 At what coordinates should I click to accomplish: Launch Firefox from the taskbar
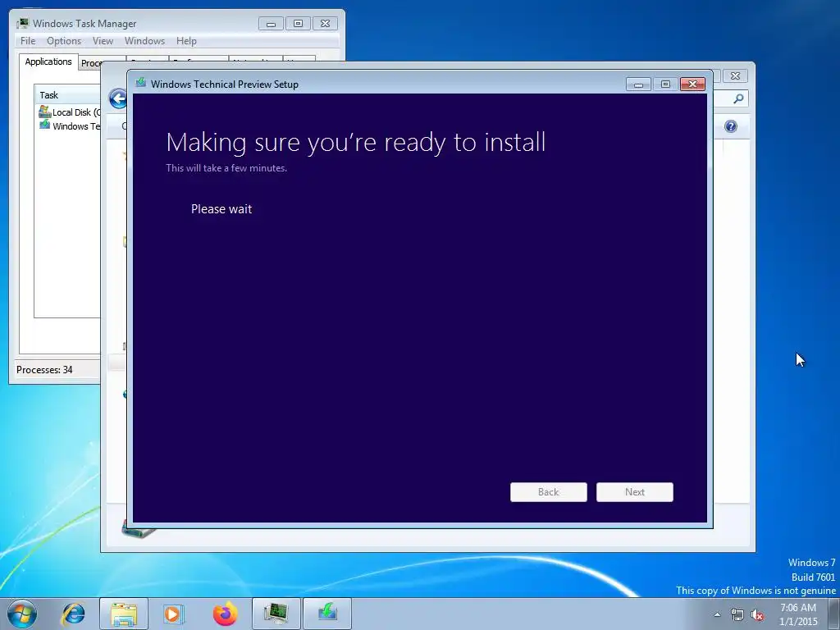click(x=225, y=614)
